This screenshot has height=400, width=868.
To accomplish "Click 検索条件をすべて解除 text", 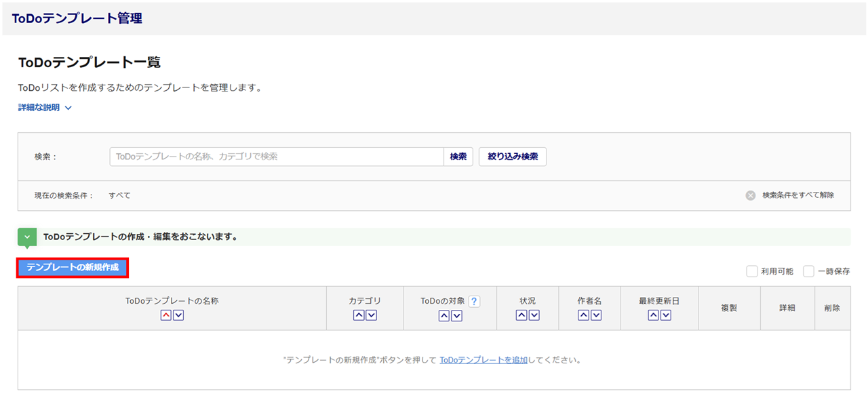I will point(798,195).
